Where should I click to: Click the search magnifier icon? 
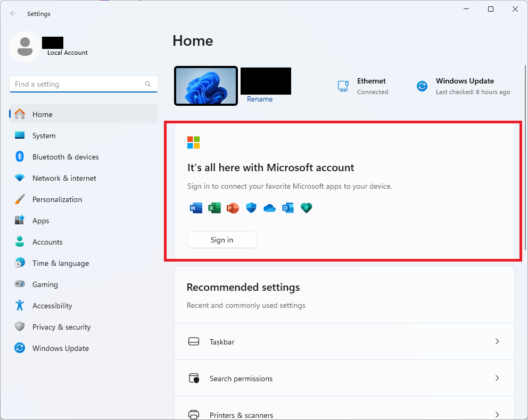tap(148, 83)
